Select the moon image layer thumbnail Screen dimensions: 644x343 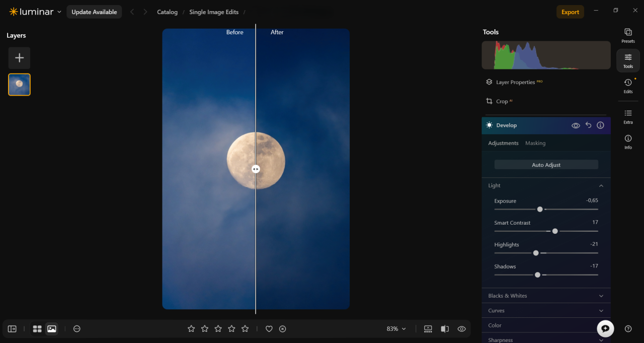click(x=19, y=85)
